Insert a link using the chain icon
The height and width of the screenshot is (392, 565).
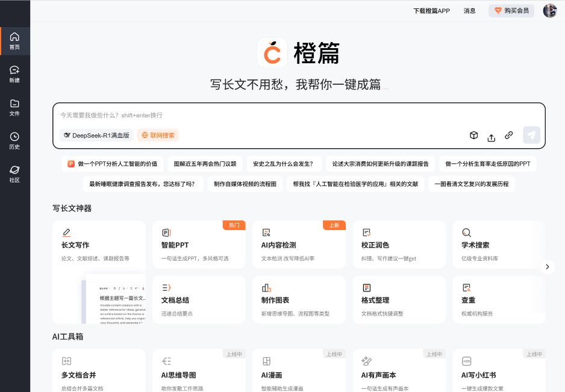point(509,135)
